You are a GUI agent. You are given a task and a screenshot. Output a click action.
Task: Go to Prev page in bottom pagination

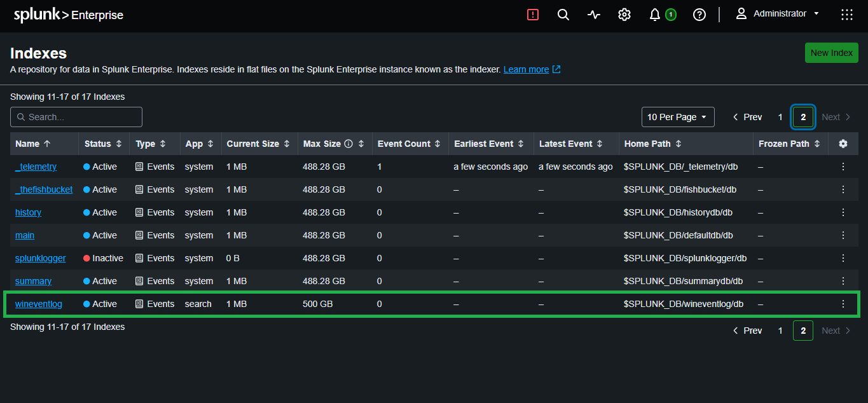[x=747, y=331]
